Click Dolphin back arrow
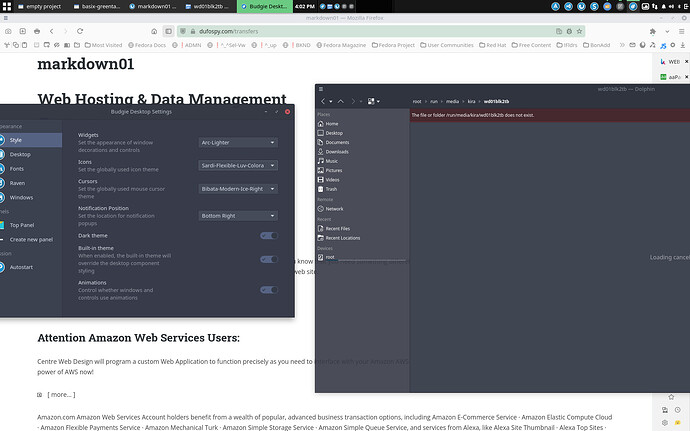 coord(323,101)
